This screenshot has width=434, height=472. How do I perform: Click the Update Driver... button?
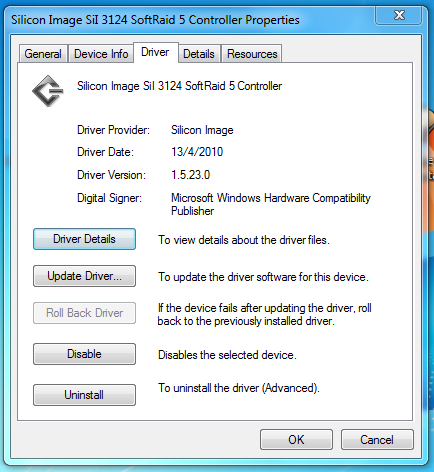[84, 276]
